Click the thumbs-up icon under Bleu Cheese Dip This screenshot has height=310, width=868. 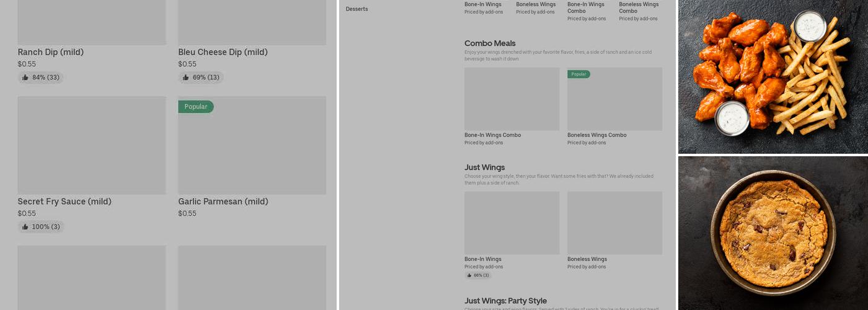(x=186, y=77)
